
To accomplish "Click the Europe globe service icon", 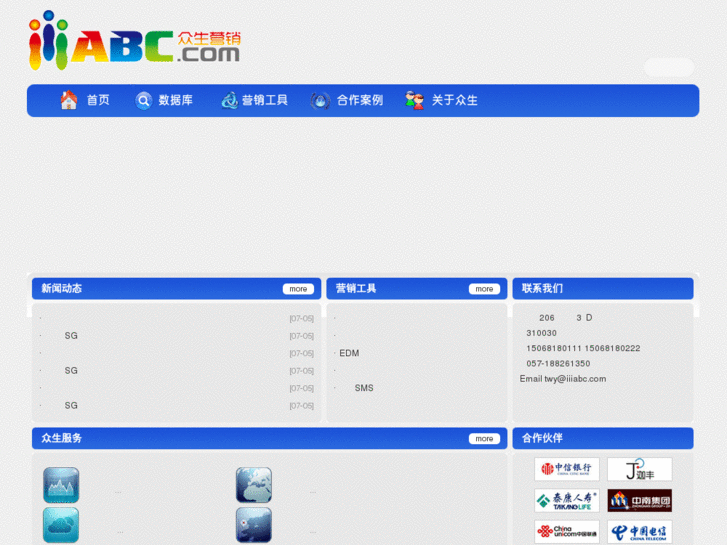I will point(254,485).
